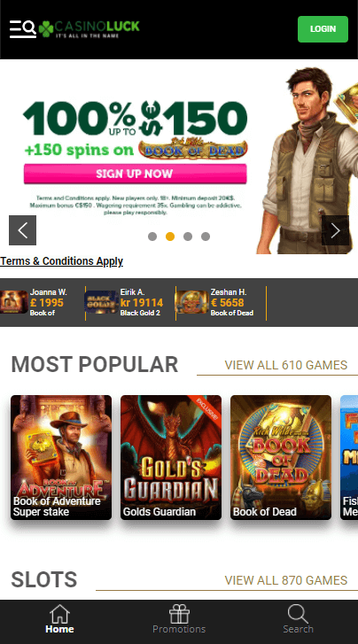The height and width of the screenshot is (644, 358).
Task: Select fourth carousel dot indicator
Action: click(206, 237)
